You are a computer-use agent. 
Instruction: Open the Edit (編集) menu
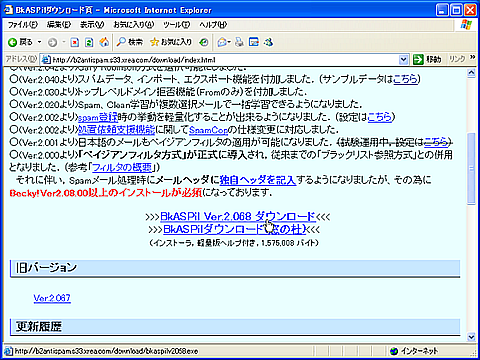(59, 25)
